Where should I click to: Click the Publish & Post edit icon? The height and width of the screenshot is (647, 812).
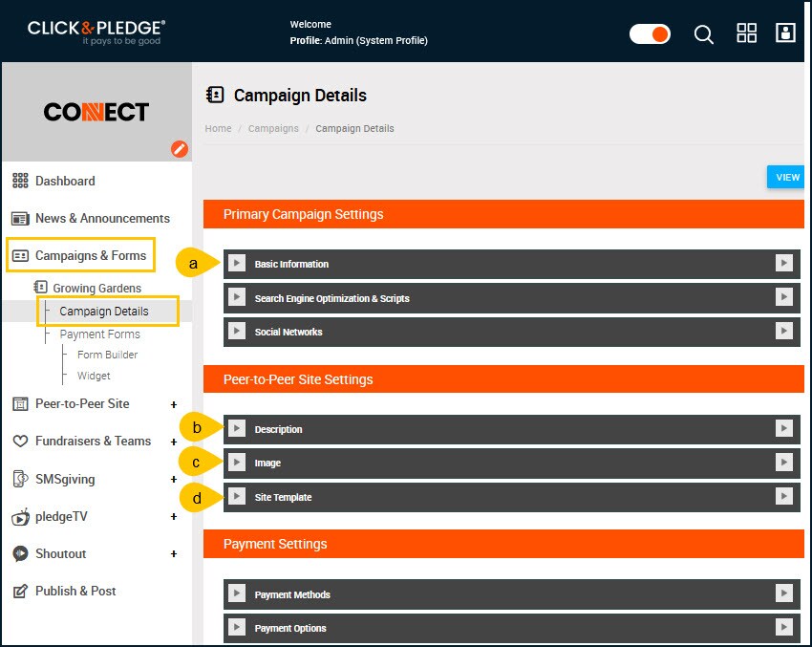pyautogui.click(x=20, y=591)
